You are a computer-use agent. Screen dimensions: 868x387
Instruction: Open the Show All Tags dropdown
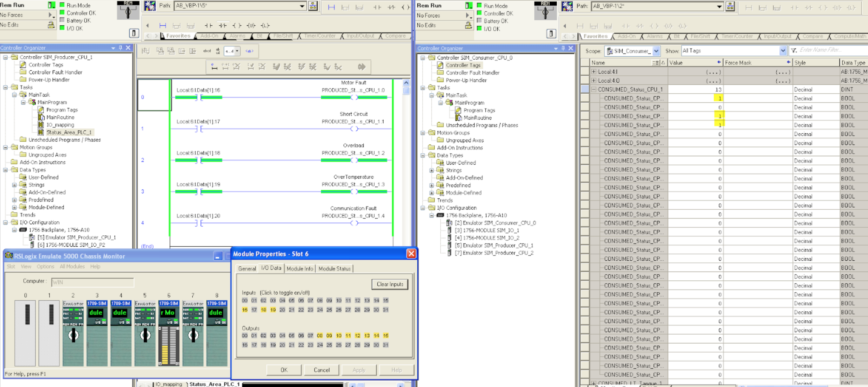[x=783, y=51]
